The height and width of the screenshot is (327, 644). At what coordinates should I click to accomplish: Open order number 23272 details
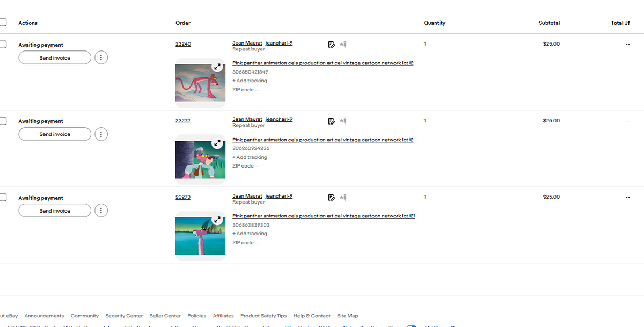point(183,120)
